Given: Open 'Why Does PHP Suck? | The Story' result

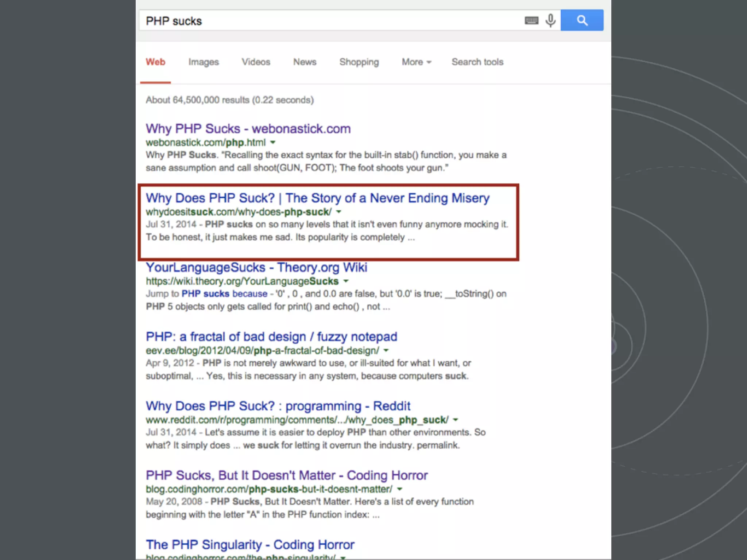Looking at the screenshot, I should pos(318,198).
